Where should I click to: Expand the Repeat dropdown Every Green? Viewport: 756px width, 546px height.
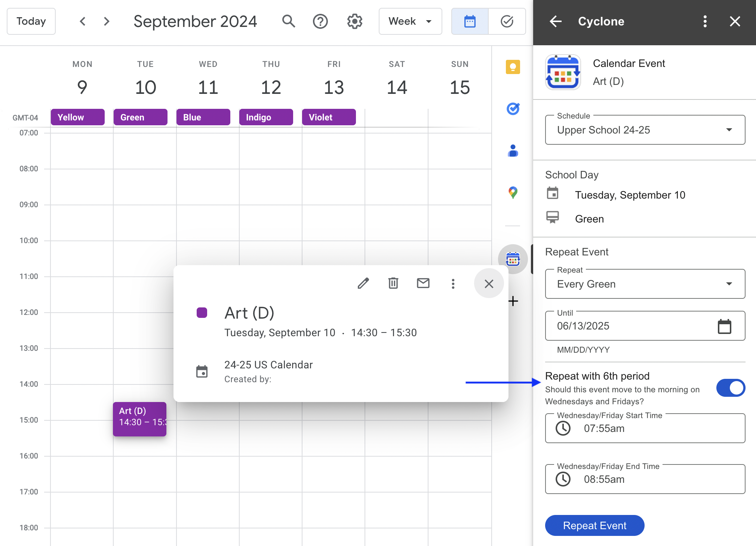(x=645, y=284)
